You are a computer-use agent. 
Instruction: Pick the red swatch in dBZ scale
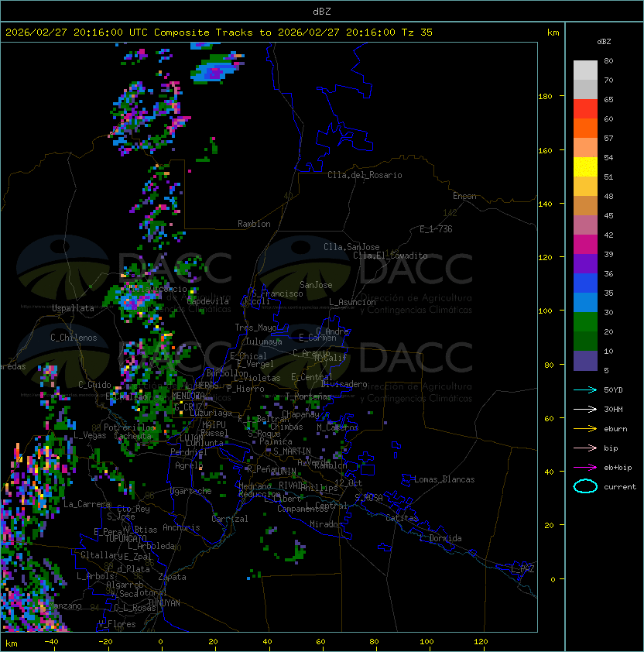tap(585, 109)
